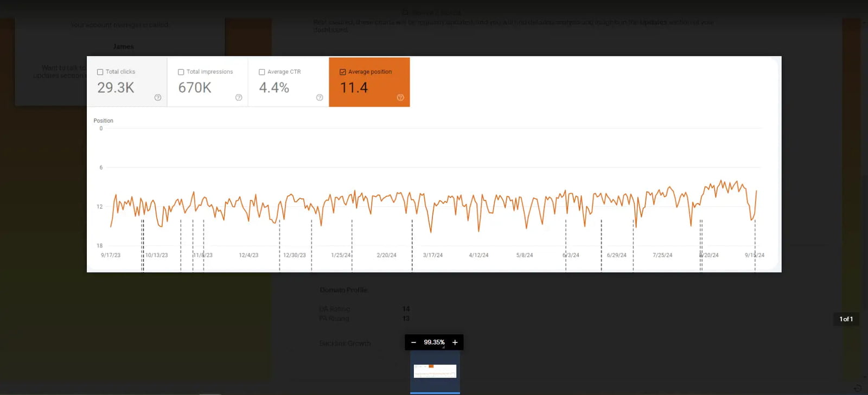868x395 pixels.
Task: Click the rotate icon in bottom-right corner
Action: [858, 388]
